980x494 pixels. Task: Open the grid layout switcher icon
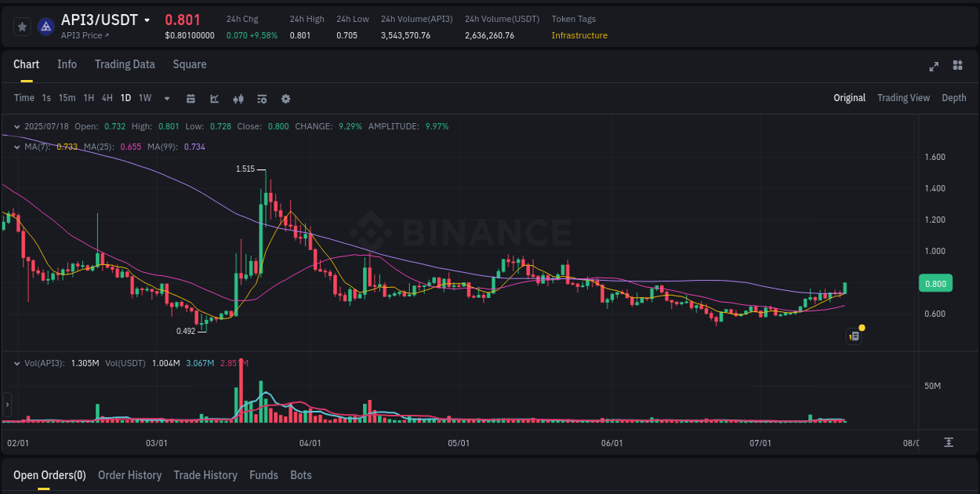[x=958, y=67]
